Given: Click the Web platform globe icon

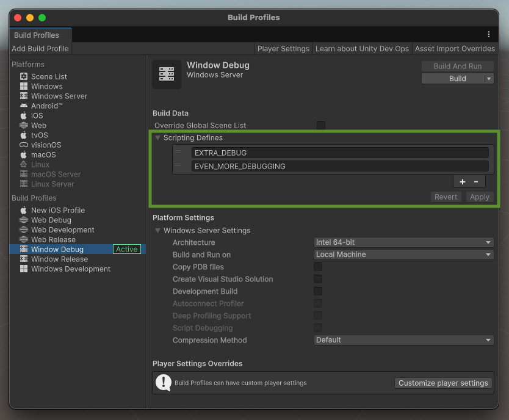Looking at the screenshot, I should pyautogui.click(x=24, y=125).
